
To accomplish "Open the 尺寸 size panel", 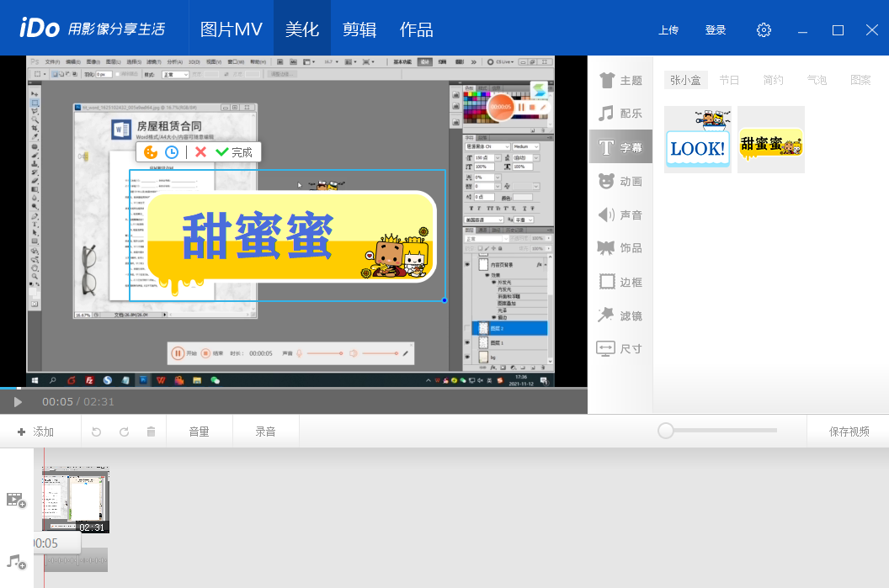I will coord(620,348).
